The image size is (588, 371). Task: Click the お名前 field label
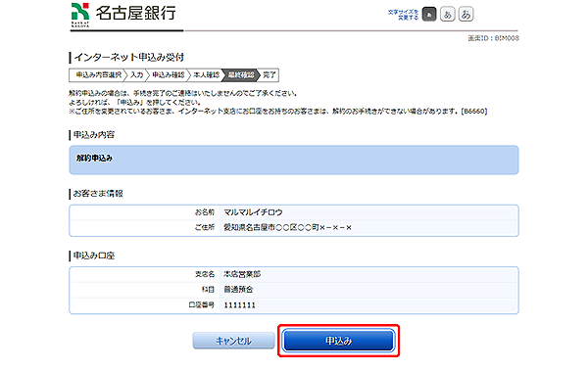pos(205,212)
